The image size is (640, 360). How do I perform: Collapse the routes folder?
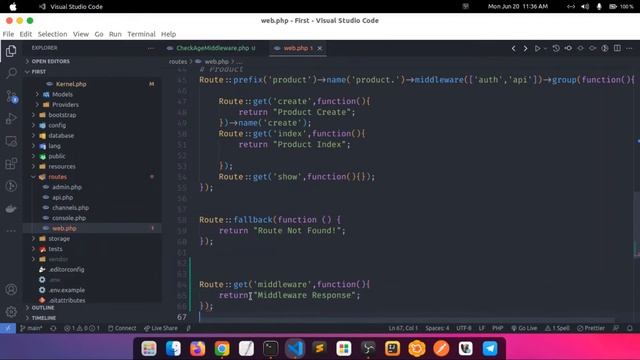57,177
